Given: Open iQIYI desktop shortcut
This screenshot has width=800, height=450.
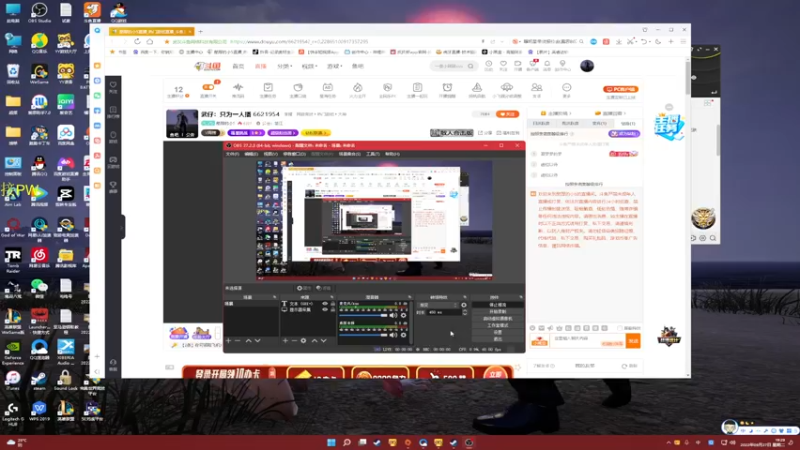Looking at the screenshot, I should (x=65, y=103).
